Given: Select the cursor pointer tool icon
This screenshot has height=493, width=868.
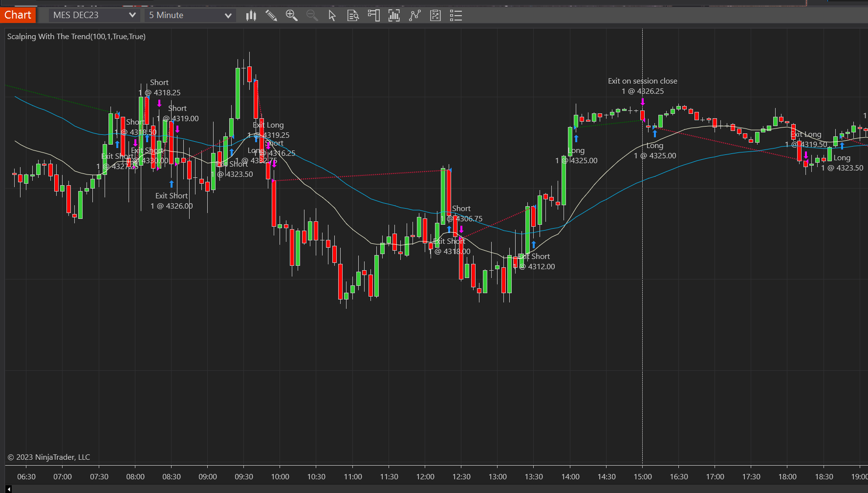Looking at the screenshot, I should point(332,16).
